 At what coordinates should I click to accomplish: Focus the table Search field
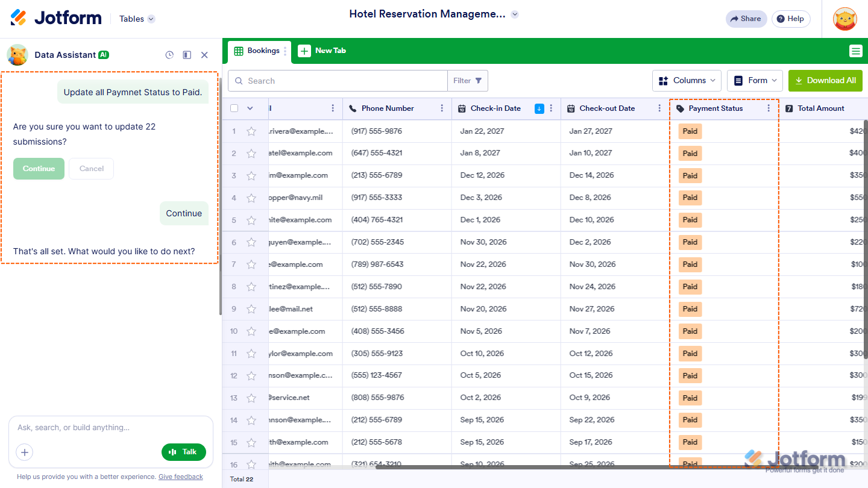pyautogui.click(x=338, y=81)
